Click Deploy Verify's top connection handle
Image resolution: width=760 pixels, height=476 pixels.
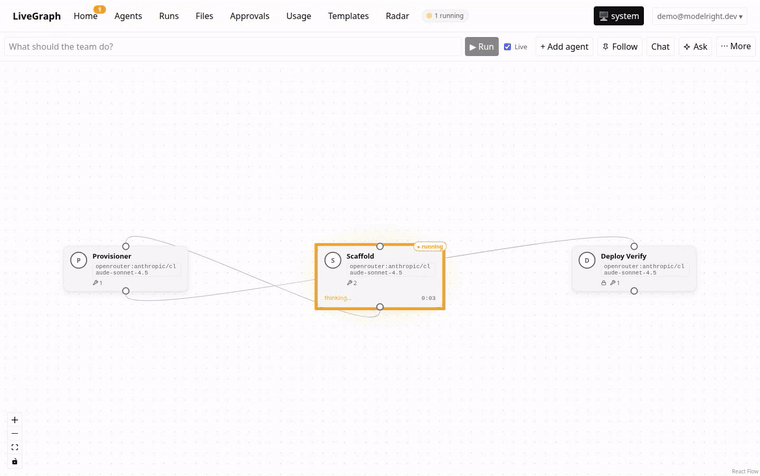click(x=634, y=246)
